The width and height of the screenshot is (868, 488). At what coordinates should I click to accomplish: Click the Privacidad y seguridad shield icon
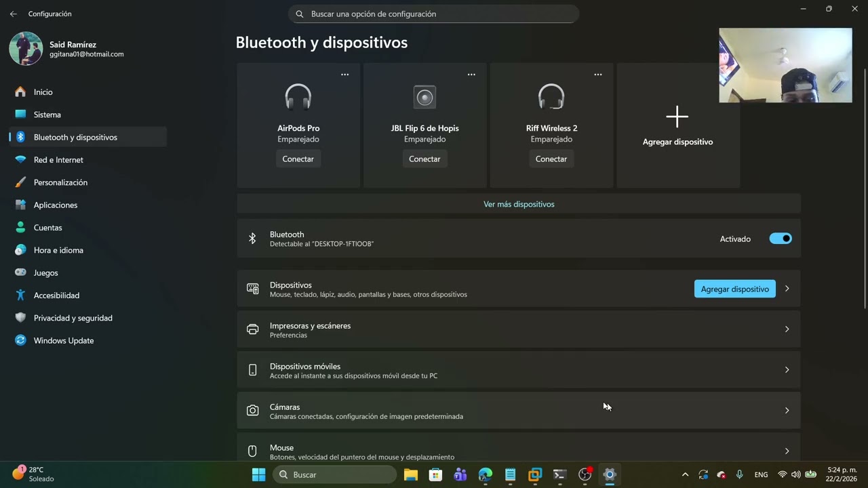coord(20,318)
